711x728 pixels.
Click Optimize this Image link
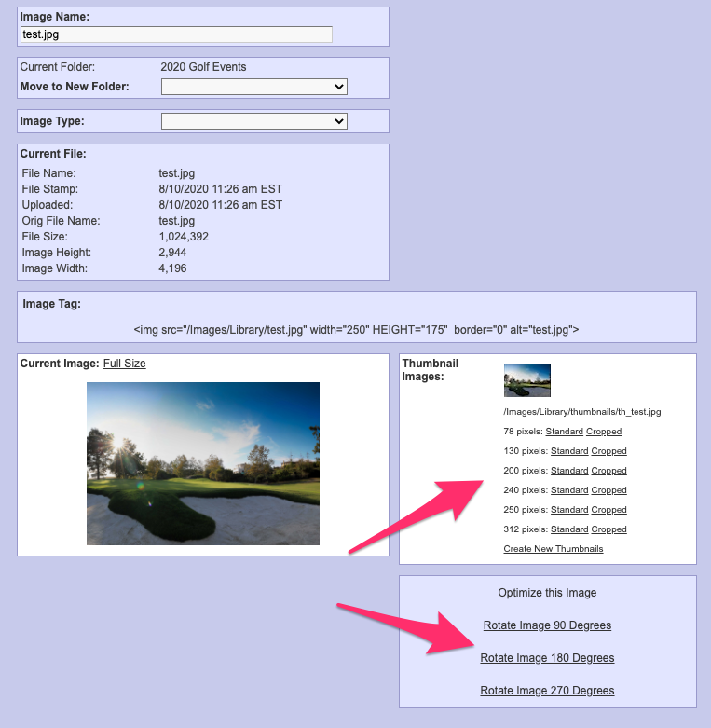point(547,593)
